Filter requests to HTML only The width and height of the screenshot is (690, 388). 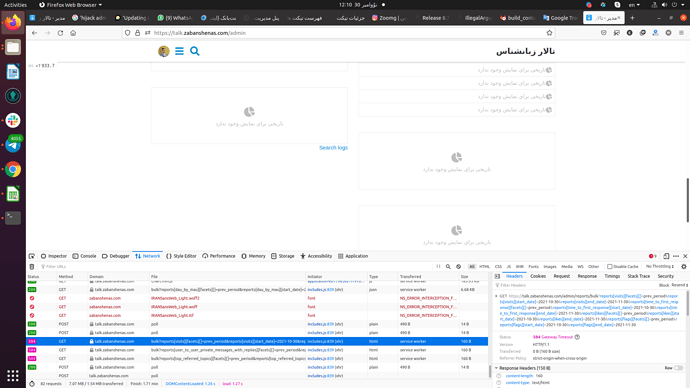(484, 267)
